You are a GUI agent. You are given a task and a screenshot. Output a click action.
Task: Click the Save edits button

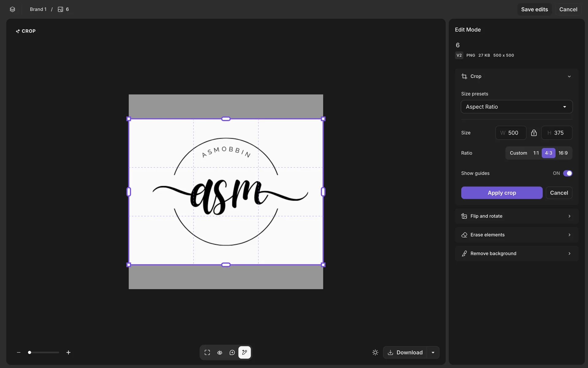pyautogui.click(x=534, y=9)
